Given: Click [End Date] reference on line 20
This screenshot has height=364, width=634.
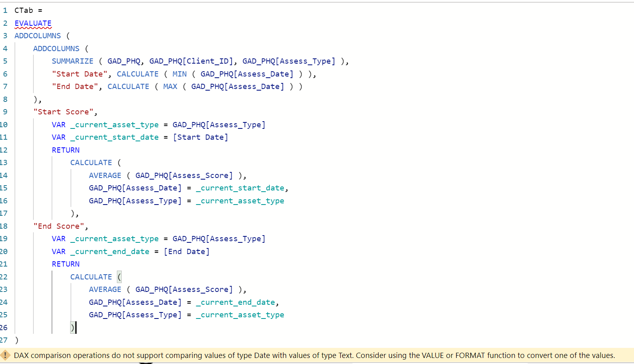Looking at the screenshot, I should [187, 252].
